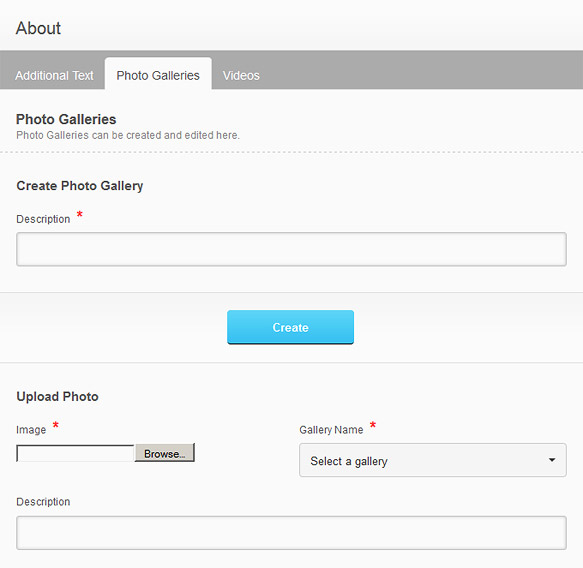
Task: Click the About page heading
Action: 38,28
